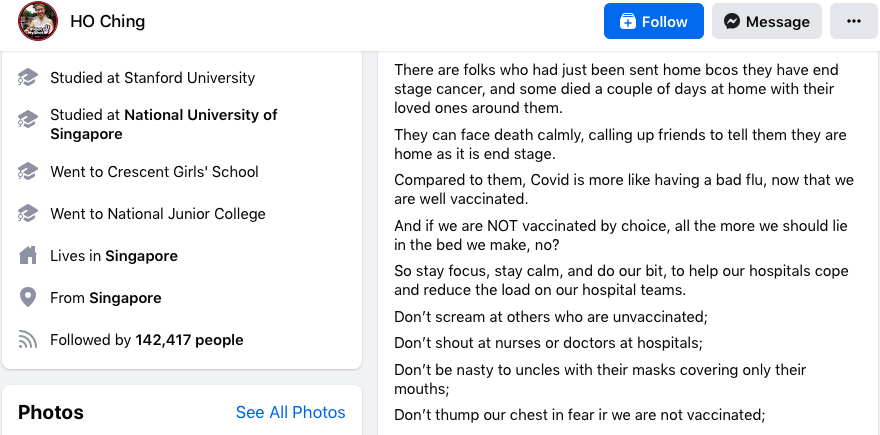This screenshot has width=880, height=435.
Task: Open National University of Singapore link
Action: tap(163, 125)
